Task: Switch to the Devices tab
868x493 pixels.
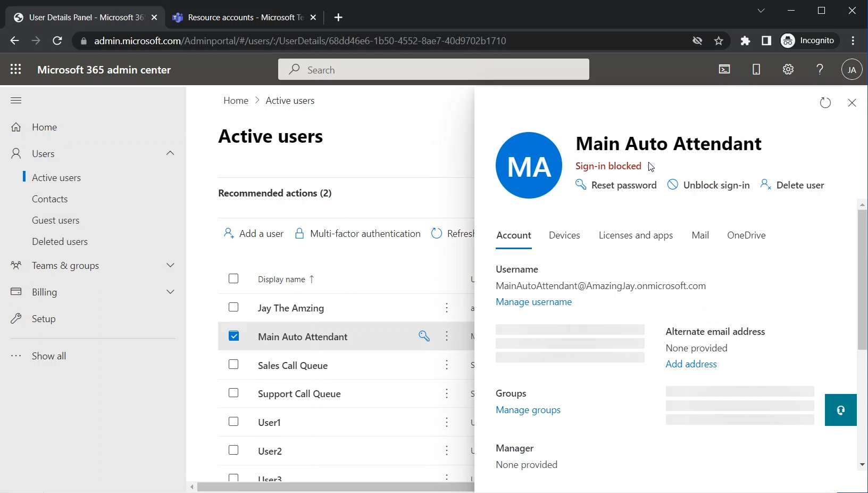Action: tap(564, 235)
